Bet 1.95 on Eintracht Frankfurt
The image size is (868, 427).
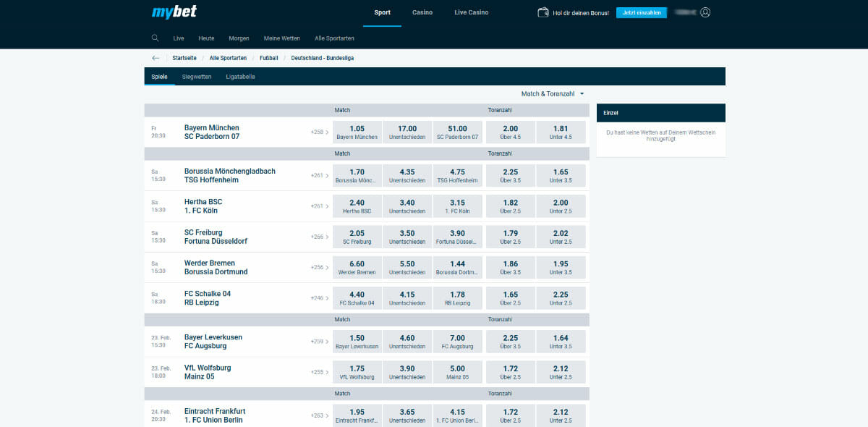click(x=357, y=415)
